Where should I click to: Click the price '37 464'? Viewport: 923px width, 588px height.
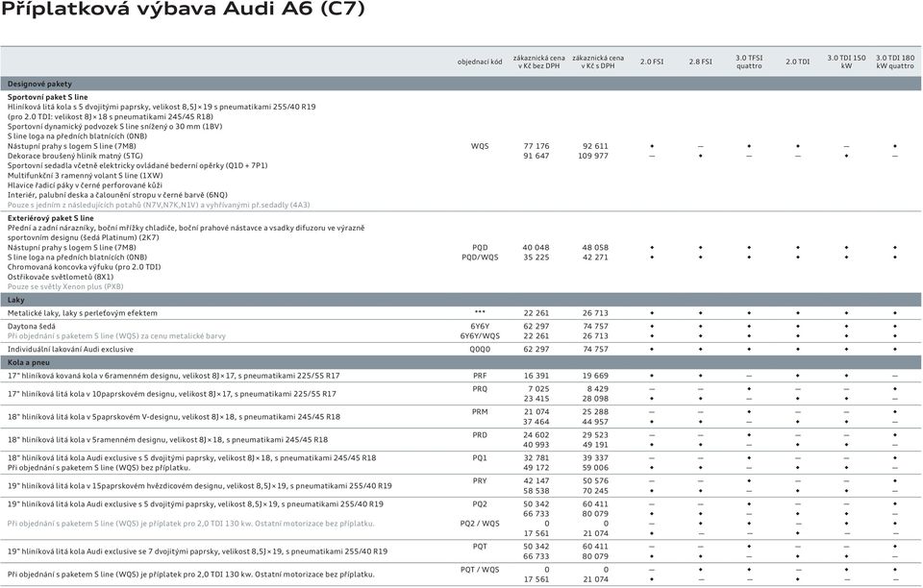click(x=536, y=422)
